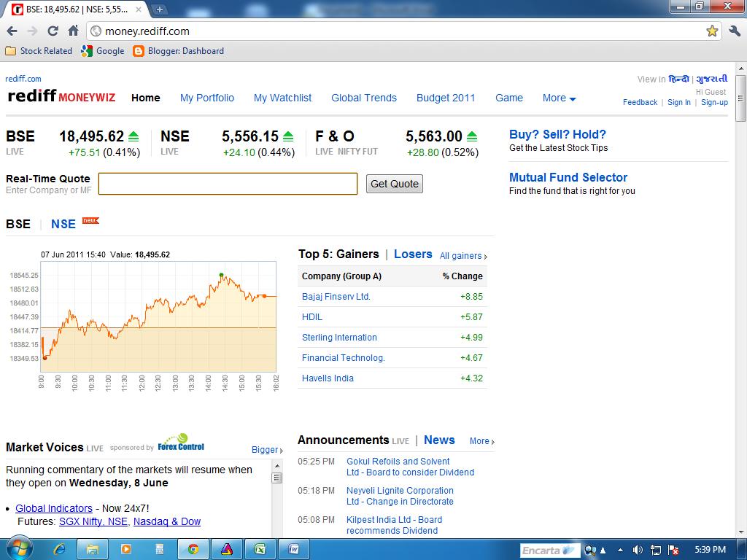Click the Real-Time Quote input field

point(228,184)
